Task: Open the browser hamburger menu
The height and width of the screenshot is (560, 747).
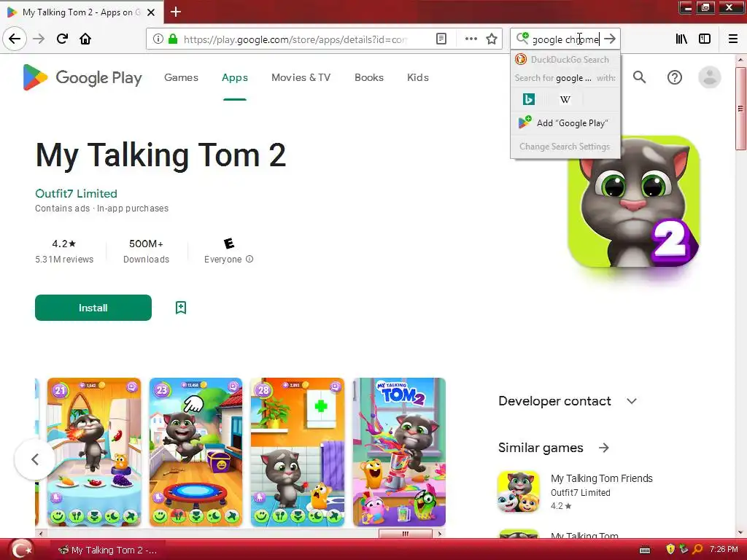Action: pyautogui.click(x=732, y=39)
